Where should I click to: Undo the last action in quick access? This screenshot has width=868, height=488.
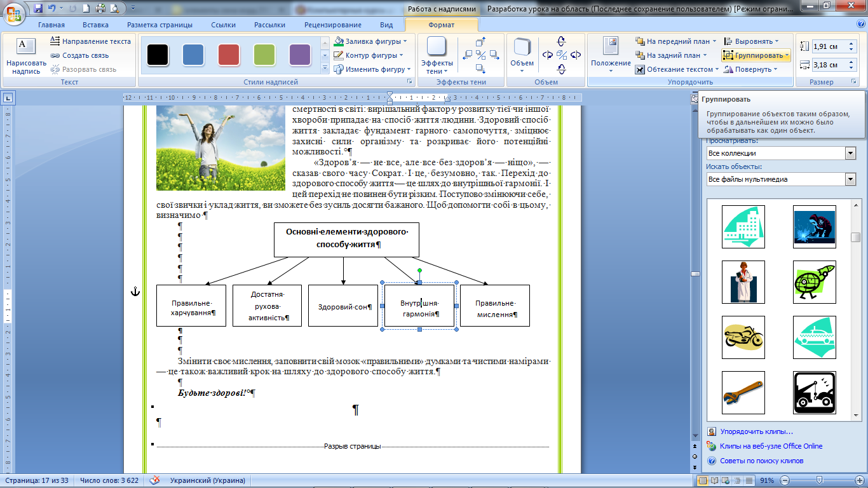(53, 9)
